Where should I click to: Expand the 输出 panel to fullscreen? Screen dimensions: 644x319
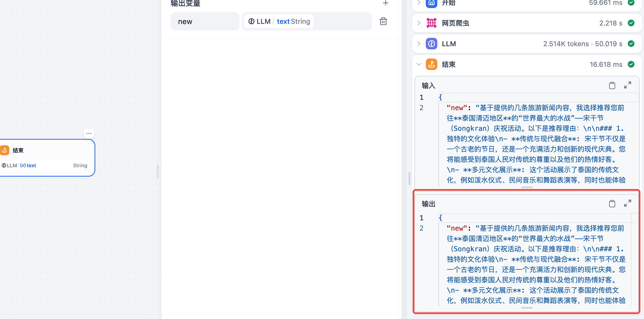click(627, 203)
